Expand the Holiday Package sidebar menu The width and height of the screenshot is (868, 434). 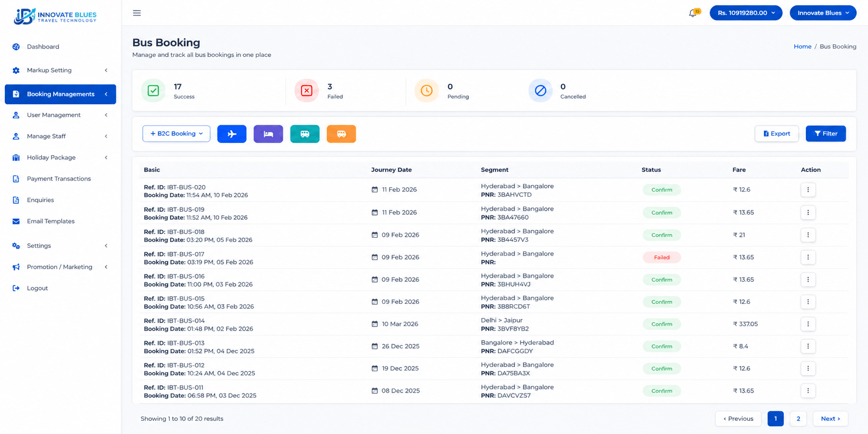(60, 158)
